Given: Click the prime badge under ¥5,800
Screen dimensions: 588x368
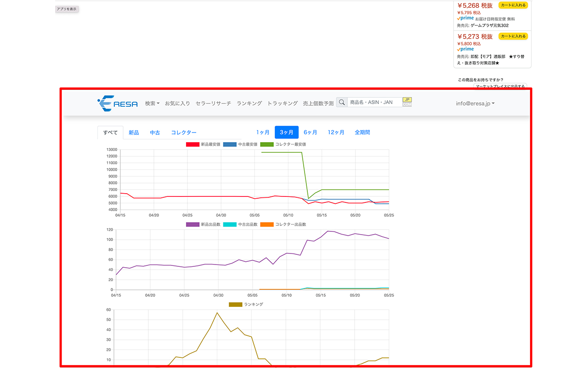Looking at the screenshot, I should click(x=465, y=49).
